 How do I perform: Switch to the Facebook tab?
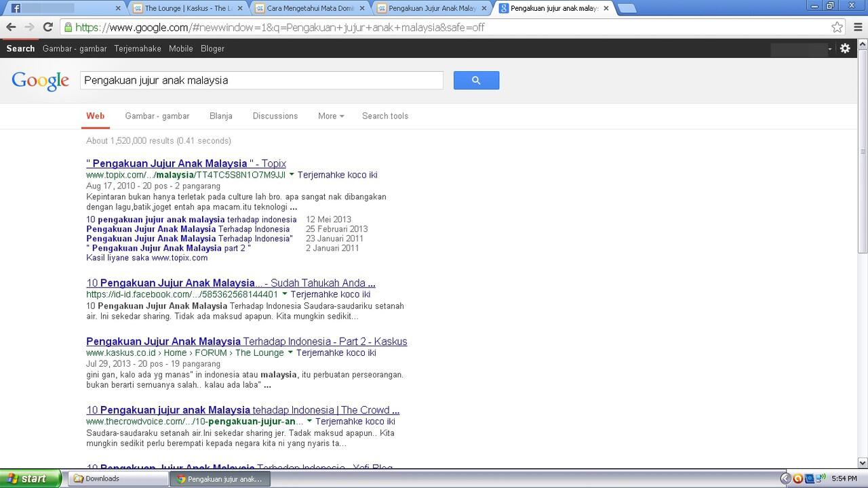(x=64, y=8)
